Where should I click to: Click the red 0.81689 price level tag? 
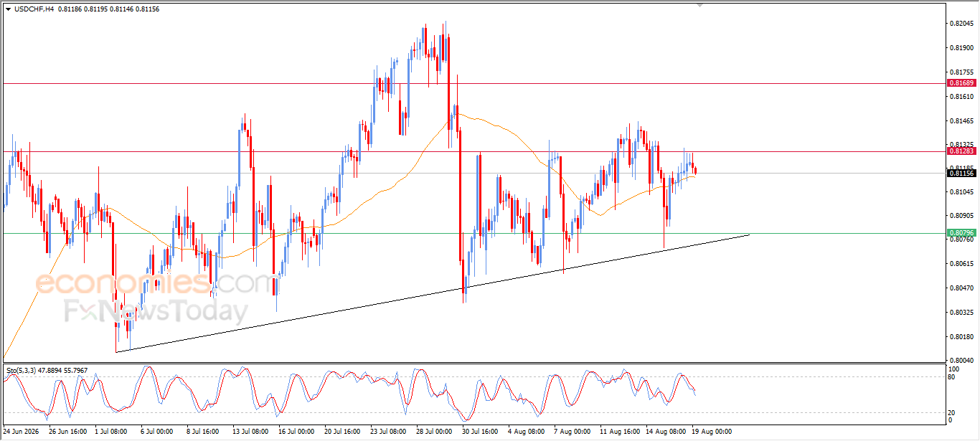click(961, 83)
